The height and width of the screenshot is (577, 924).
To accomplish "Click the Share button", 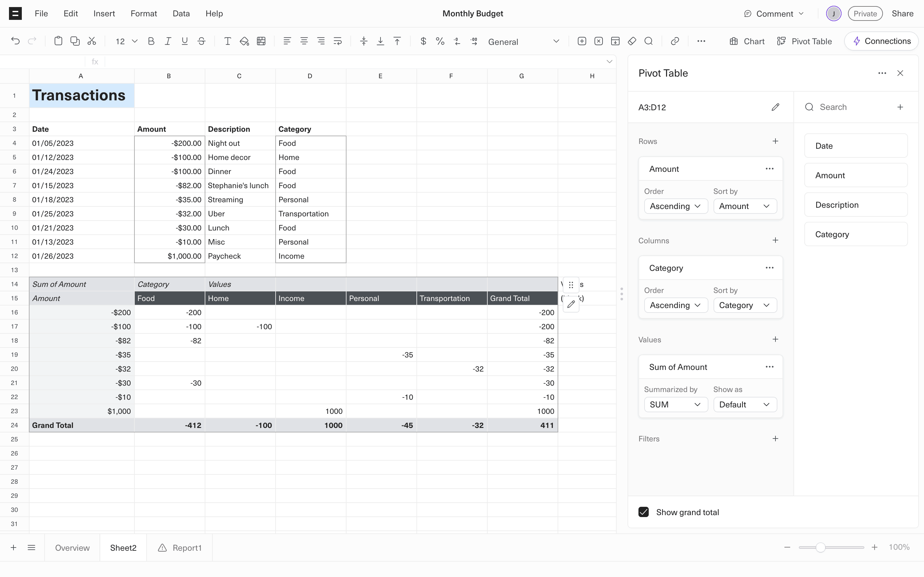I will click(x=902, y=14).
